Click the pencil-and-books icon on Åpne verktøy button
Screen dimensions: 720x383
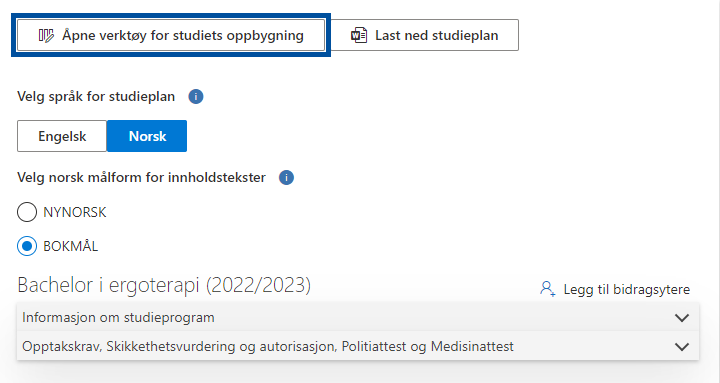[46, 35]
